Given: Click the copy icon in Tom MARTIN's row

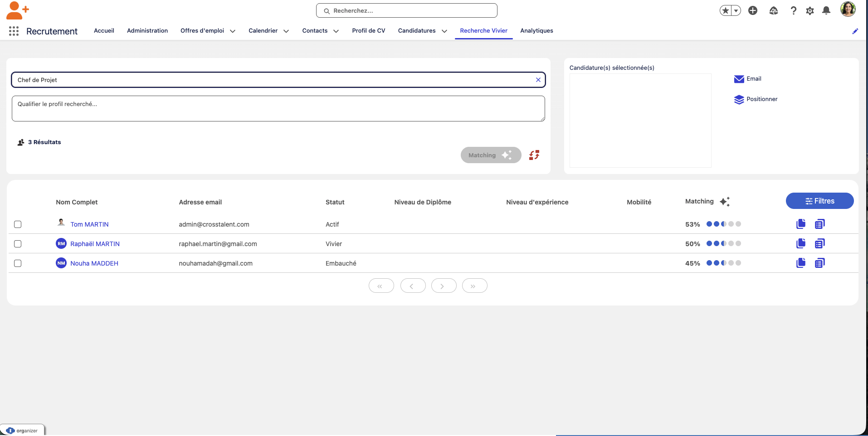Looking at the screenshot, I should click(801, 224).
